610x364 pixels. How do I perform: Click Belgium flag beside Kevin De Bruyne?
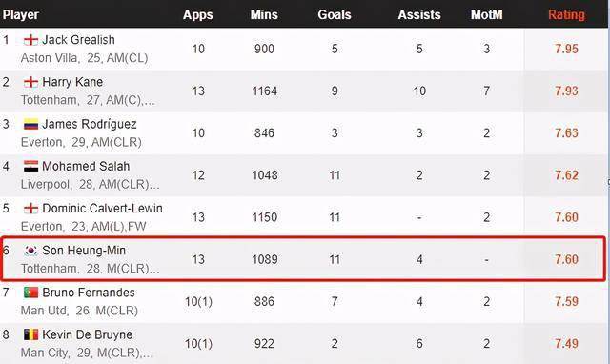pos(30,334)
